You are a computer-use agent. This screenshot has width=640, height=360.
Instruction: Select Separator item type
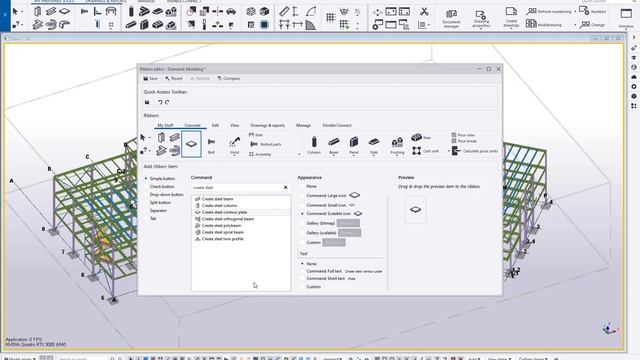click(156, 211)
